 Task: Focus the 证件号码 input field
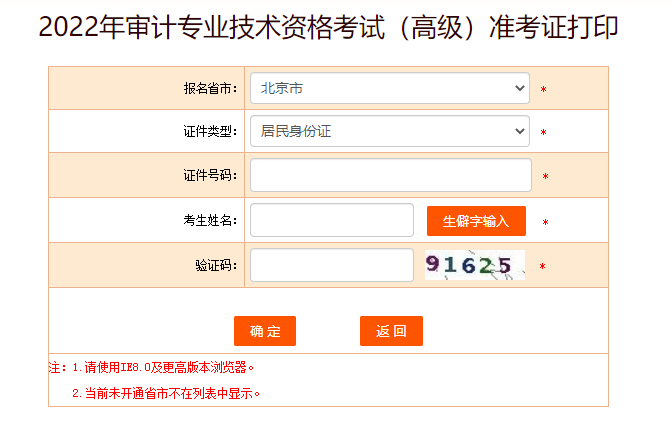point(391,175)
